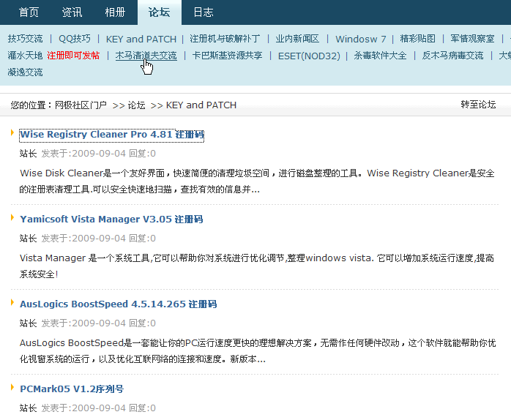Open the 反木马病毒交流 section

452,56
